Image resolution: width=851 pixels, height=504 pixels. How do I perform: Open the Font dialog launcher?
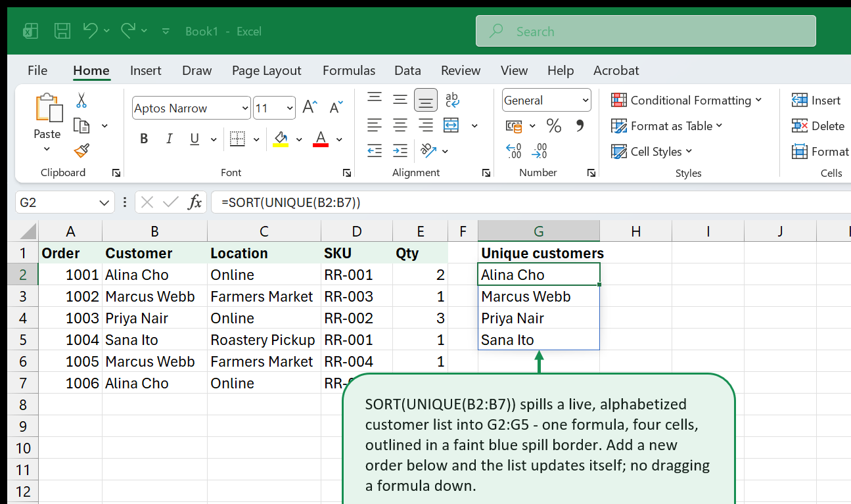coord(347,173)
